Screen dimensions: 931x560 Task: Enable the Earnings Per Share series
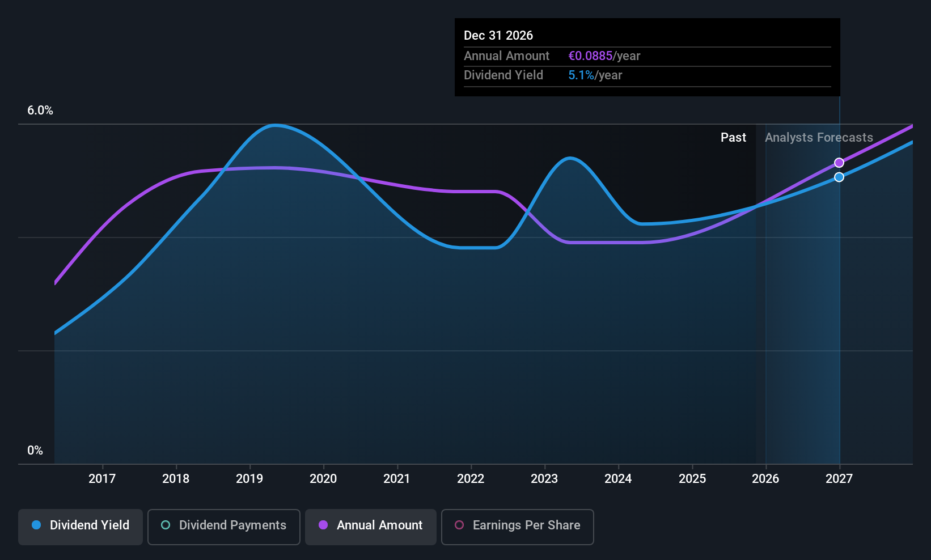pos(517,527)
